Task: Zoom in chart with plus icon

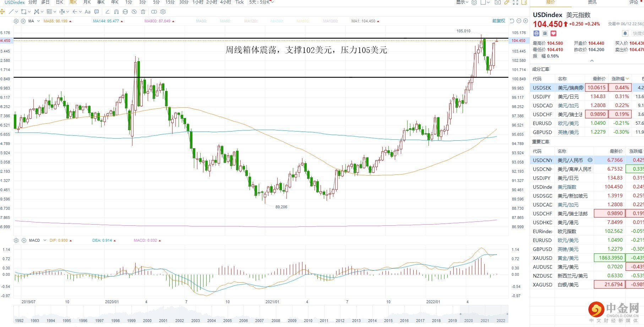Action: 525,21
